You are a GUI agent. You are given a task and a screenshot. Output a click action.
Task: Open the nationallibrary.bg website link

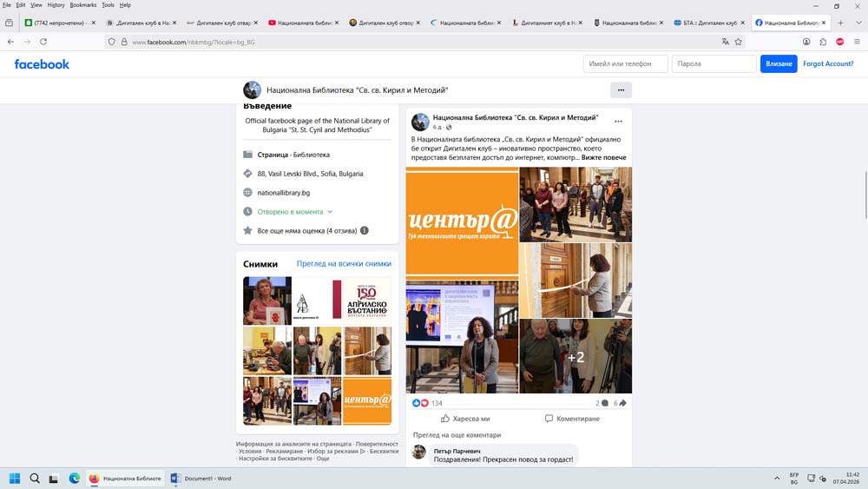coord(284,193)
